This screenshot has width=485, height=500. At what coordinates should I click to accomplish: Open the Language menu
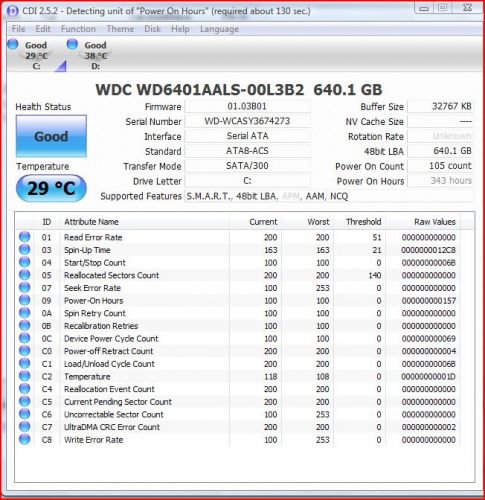(219, 29)
